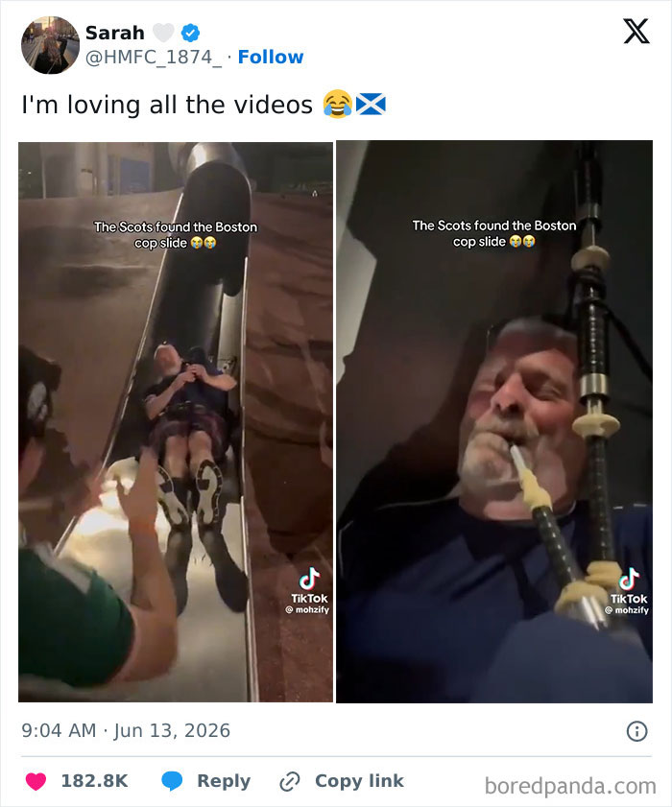Open the @HMFC_1874_ handle
The width and height of the screenshot is (672, 807).
154,58
